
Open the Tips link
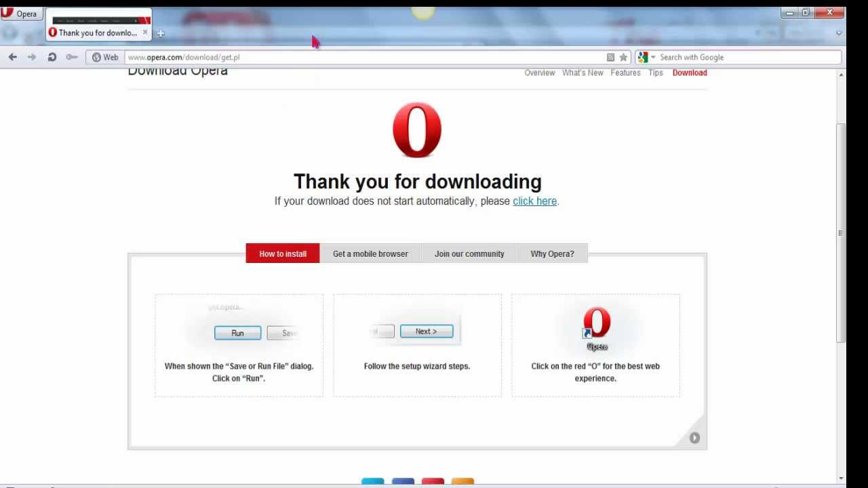tap(656, 73)
